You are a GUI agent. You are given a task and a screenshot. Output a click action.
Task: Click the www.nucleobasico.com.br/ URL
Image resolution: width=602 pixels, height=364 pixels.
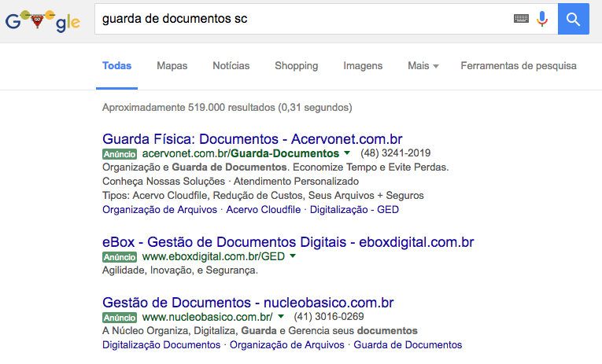pyautogui.click(x=207, y=317)
